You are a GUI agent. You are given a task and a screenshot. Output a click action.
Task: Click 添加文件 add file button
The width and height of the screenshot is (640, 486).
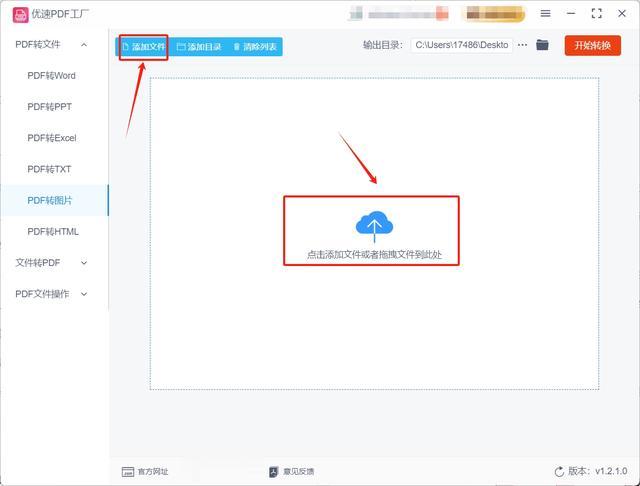tap(143, 47)
